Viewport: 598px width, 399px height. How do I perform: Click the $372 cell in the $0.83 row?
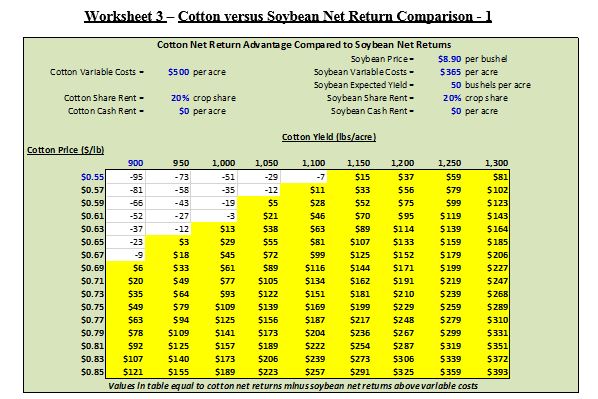[x=497, y=359]
